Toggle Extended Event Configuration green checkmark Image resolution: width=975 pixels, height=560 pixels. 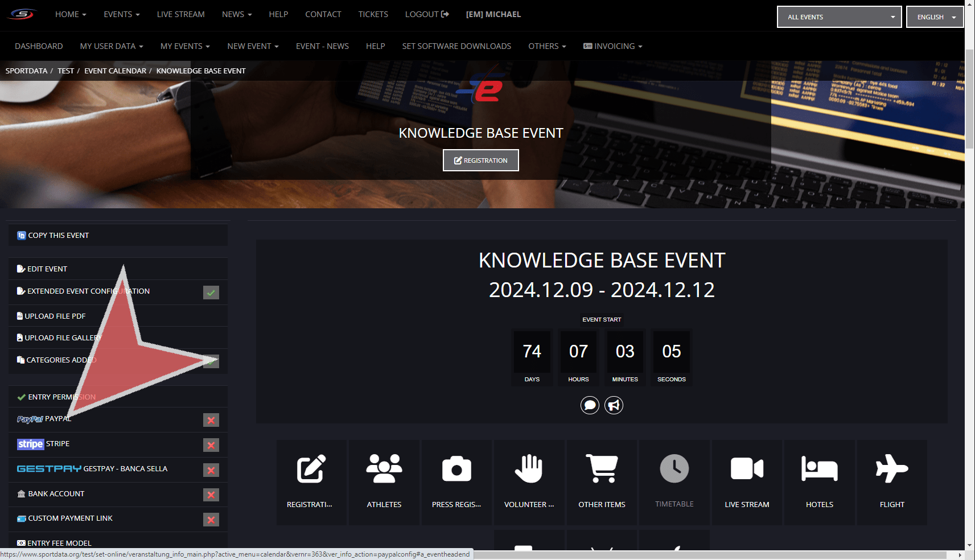(x=211, y=293)
